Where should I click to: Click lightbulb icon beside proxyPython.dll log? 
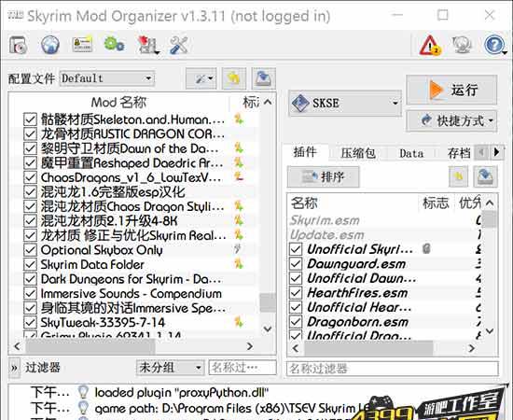coord(83,392)
